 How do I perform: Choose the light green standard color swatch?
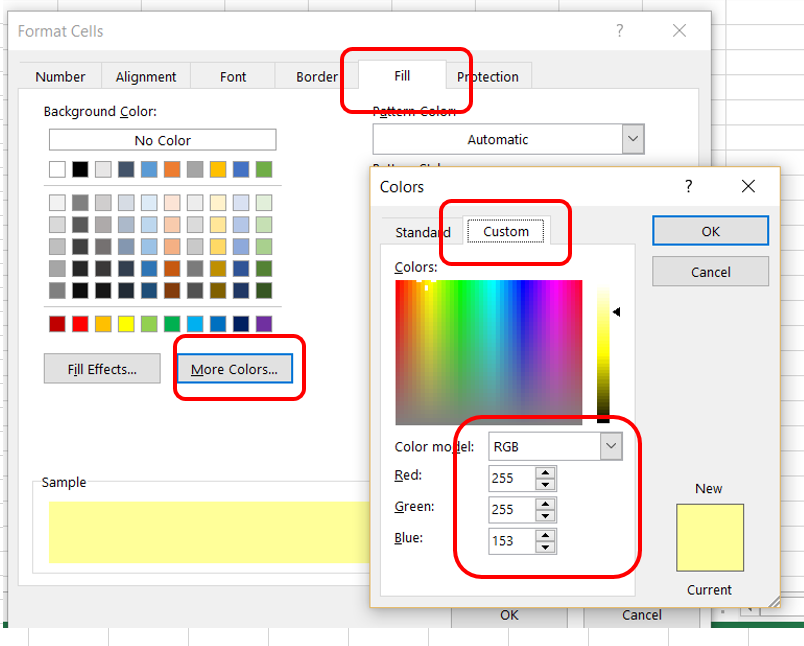tap(149, 324)
